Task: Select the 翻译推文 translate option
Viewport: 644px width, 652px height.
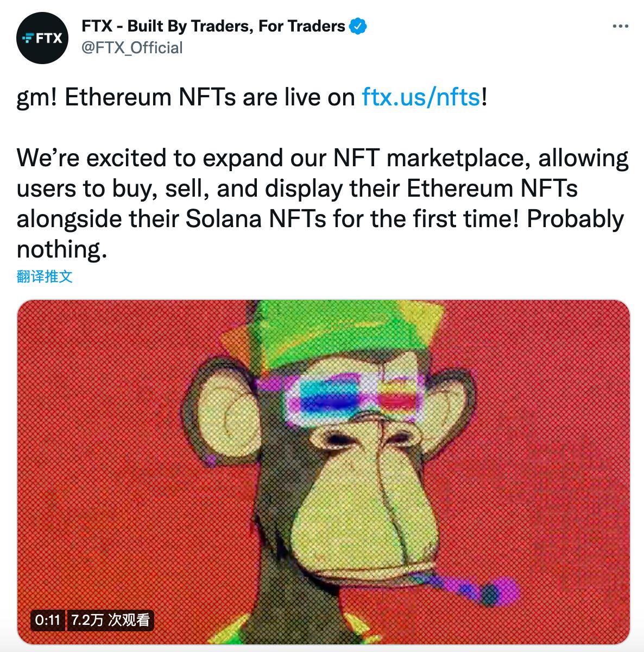Action: coord(44,277)
